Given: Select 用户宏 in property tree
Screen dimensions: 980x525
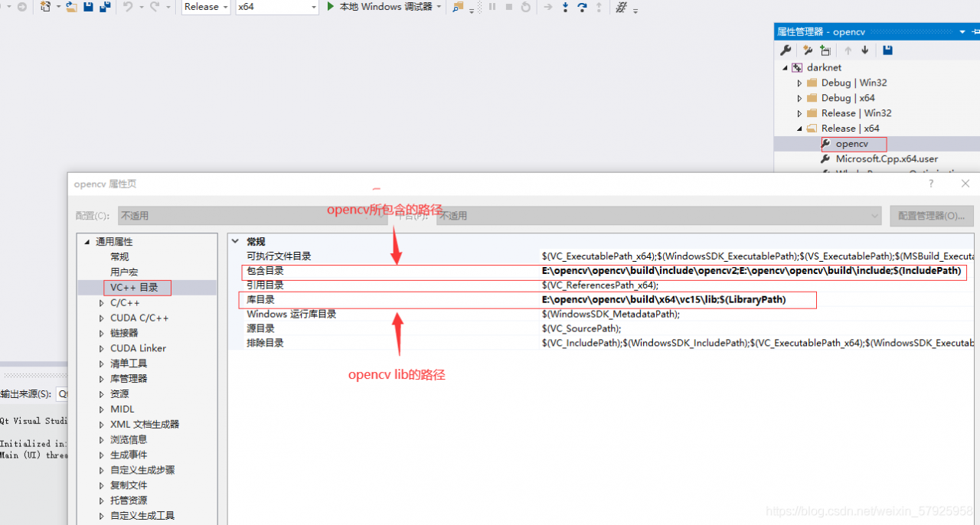Looking at the screenshot, I should click(124, 272).
